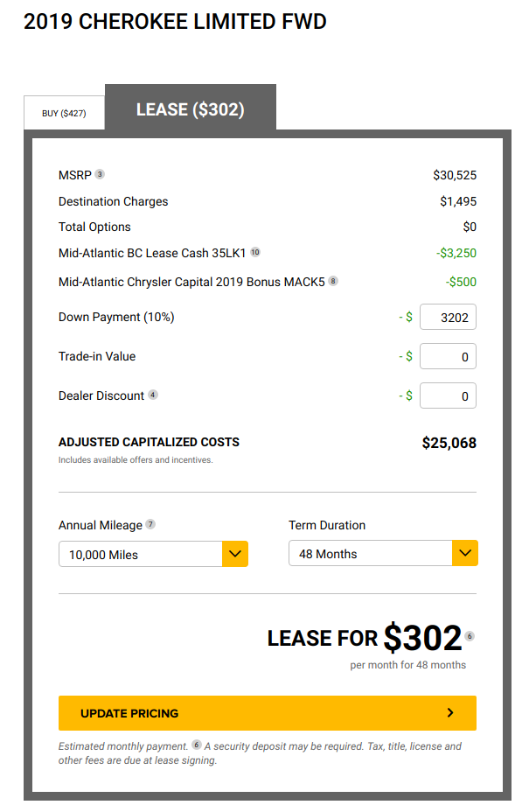Open footnote 4 beside Dealer Discount
The image size is (522, 812).
[153, 395]
